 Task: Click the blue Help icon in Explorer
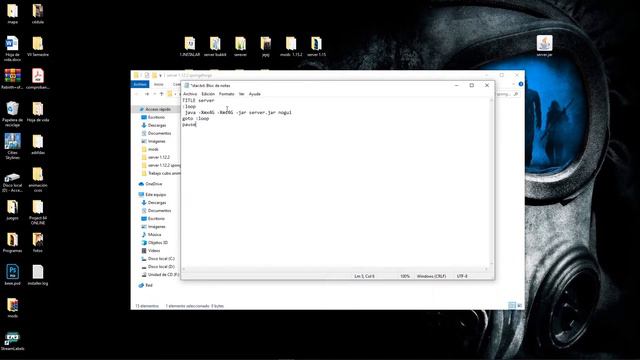521,84
